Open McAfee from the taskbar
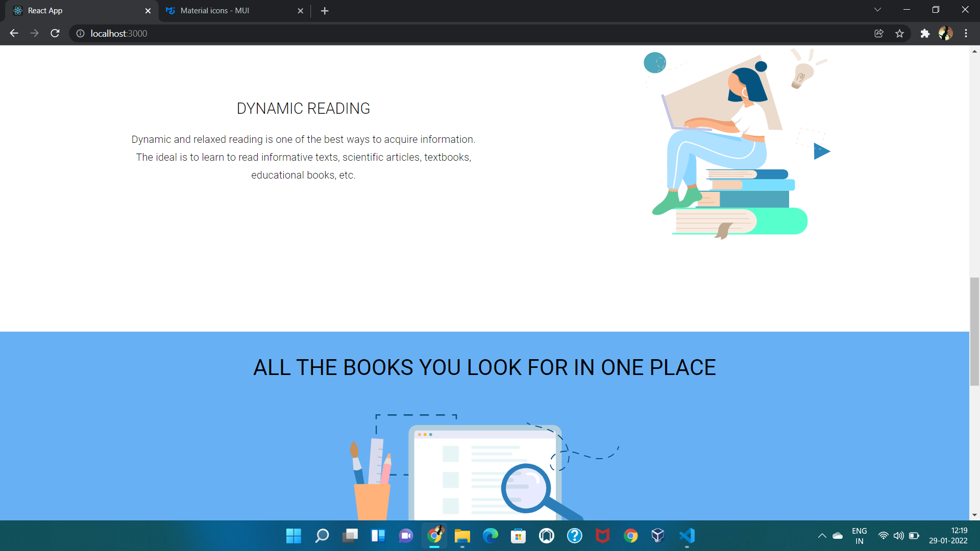Screen dimensions: 980x551 point(602,536)
